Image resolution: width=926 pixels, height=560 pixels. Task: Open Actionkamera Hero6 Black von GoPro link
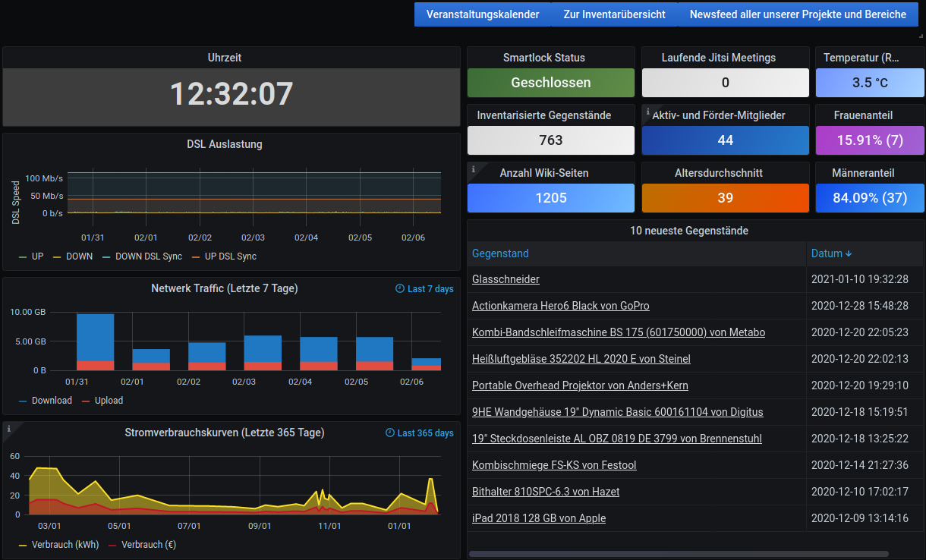point(561,306)
